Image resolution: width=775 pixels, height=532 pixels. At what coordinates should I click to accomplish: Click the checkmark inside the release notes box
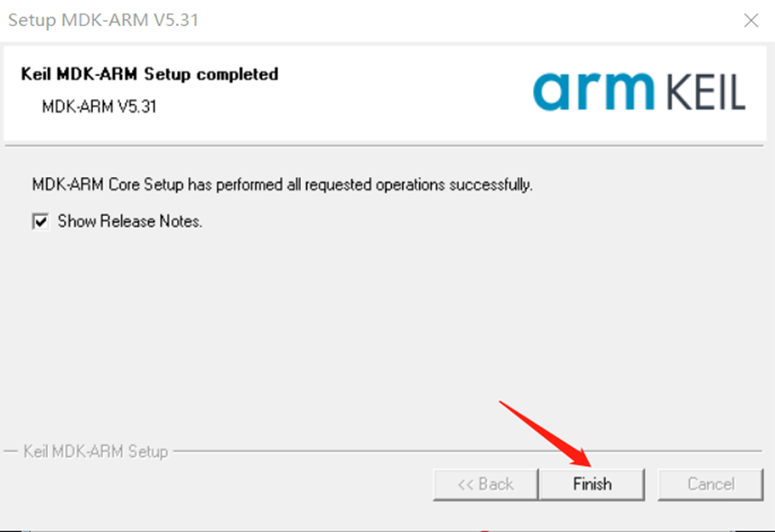tap(41, 221)
